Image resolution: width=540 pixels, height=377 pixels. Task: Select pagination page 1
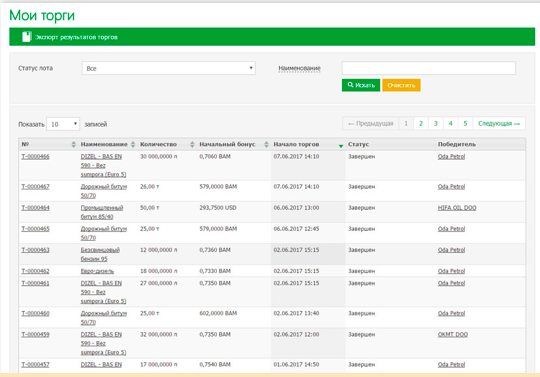click(x=406, y=123)
